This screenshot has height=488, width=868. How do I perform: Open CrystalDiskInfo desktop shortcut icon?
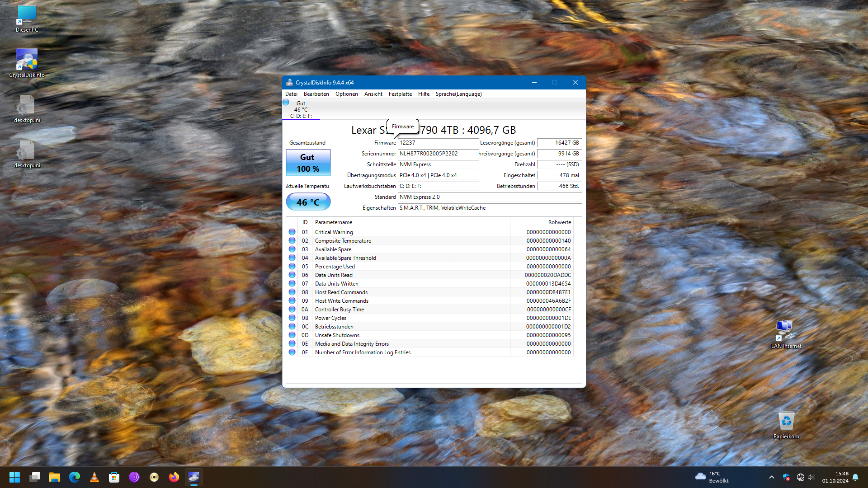27,60
